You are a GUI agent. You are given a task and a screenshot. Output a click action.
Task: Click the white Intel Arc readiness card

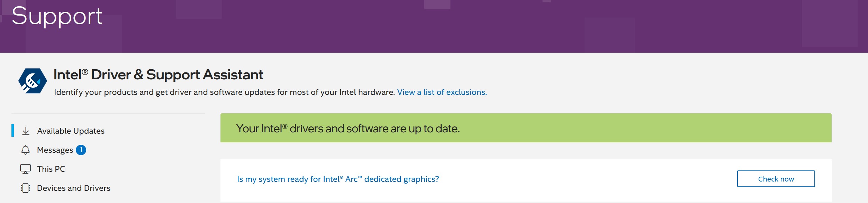coord(526,180)
